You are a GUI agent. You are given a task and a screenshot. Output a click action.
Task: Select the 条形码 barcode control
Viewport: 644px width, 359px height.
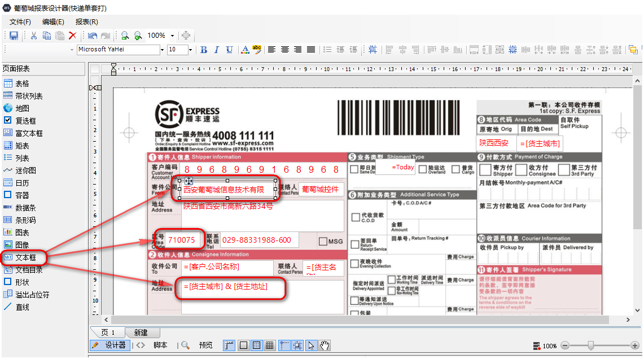20,220
